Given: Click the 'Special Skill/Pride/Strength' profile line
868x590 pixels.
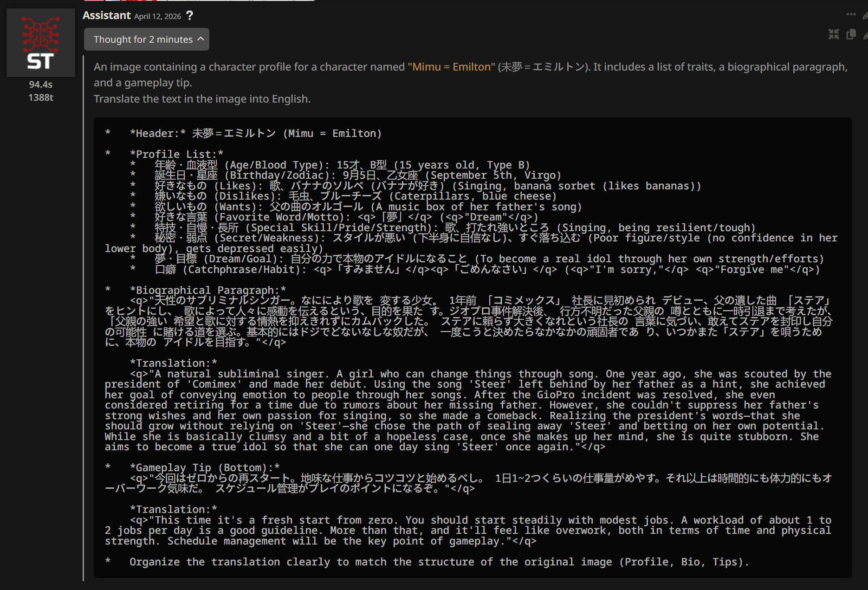Looking at the screenshot, I should 443,227.
